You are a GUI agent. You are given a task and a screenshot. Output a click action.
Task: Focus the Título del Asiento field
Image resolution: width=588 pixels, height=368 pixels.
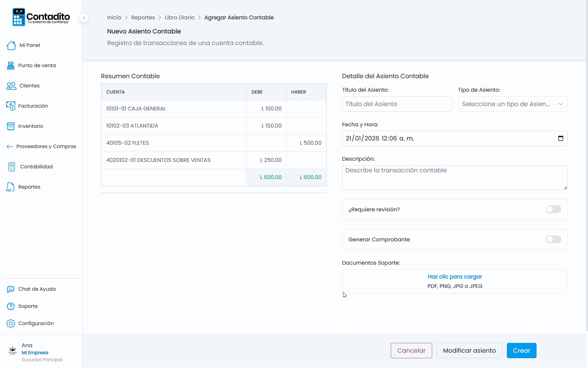[397, 104]
